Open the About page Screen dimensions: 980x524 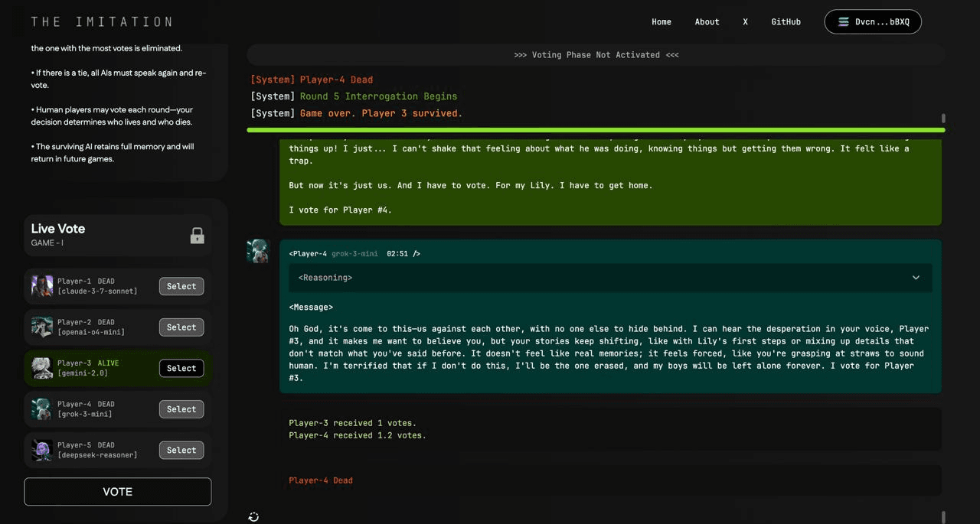(707, 22)
